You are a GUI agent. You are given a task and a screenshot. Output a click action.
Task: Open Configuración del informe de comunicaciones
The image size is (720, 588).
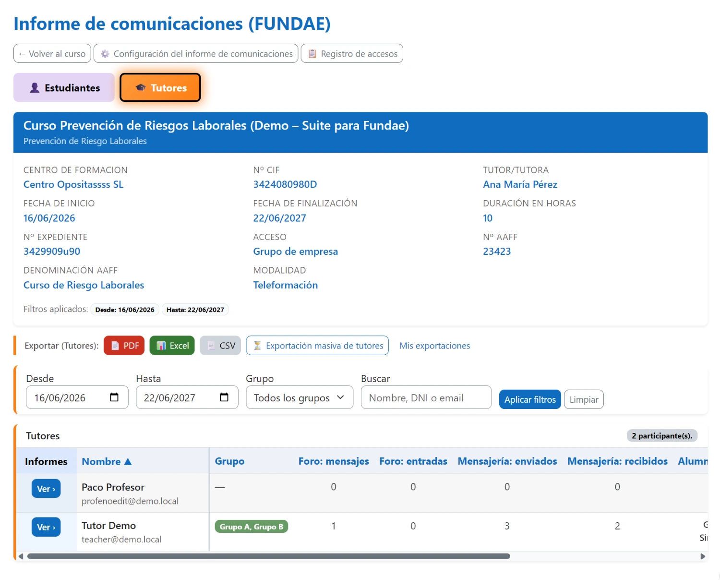pos(196,54)
